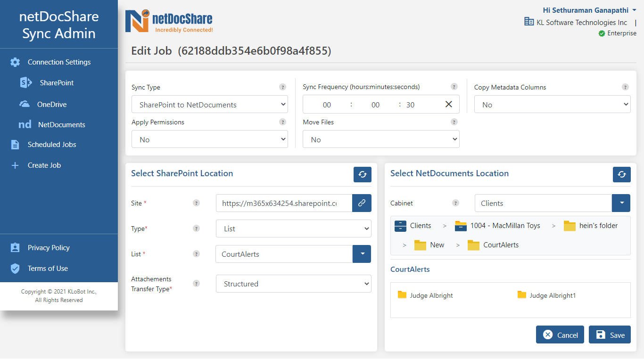Open Move Files dropdown

(381, 139)
